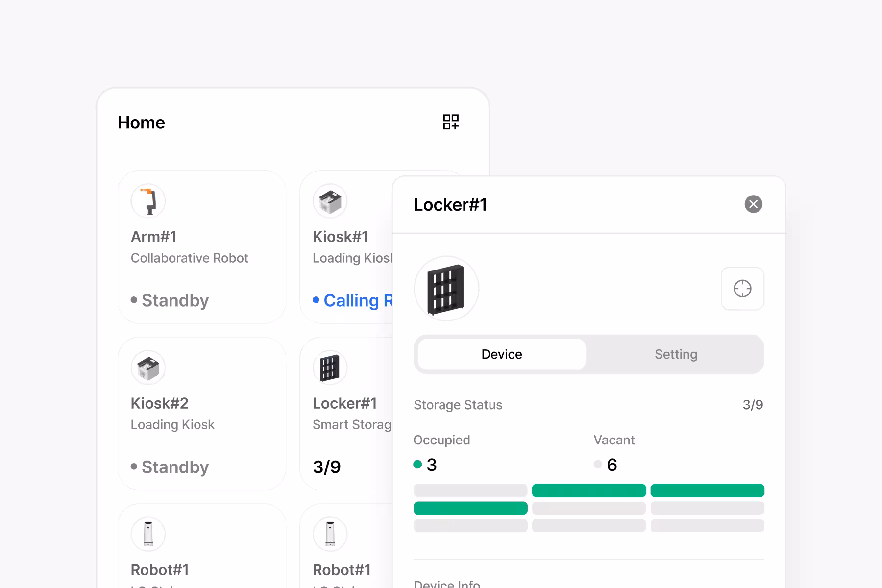Click the right Robot#1 device icon

click(x=330, y=534)
